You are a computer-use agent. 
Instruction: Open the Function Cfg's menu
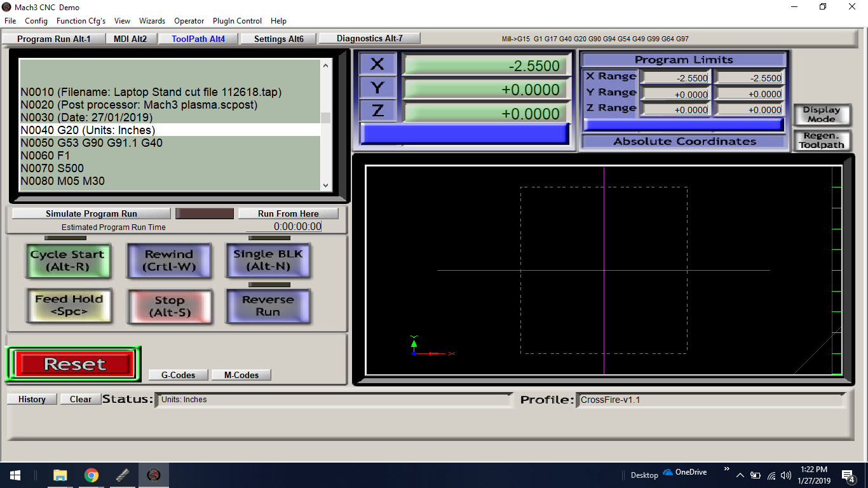(x=81, y=21)
